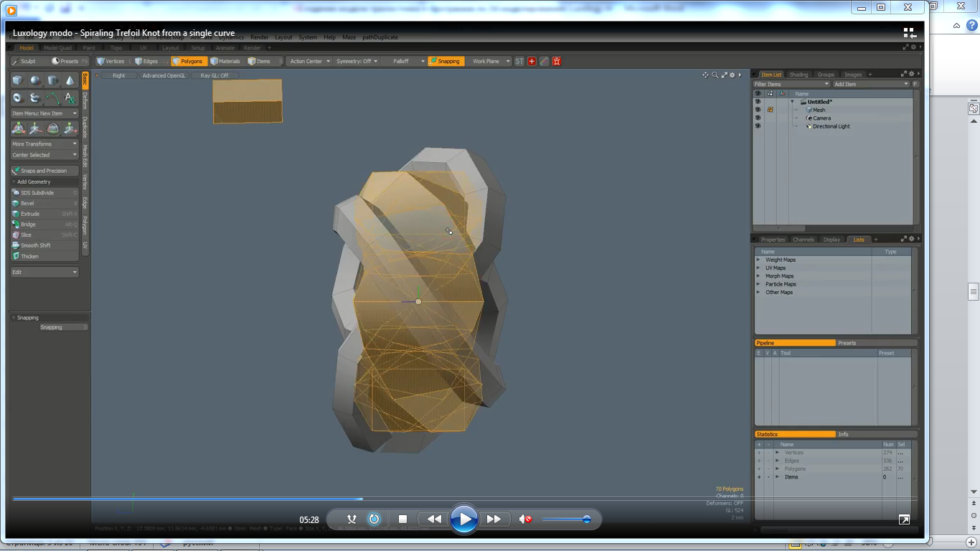The height and width of the screenshot is (551, 980).
Task: Select the Cube primitive tool
Action: point(18,80)
